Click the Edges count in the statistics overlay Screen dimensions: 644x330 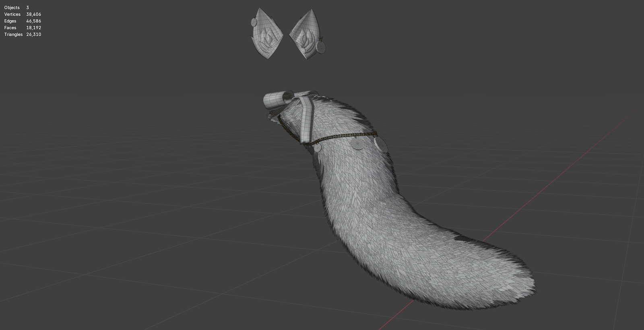pos(33,21)
